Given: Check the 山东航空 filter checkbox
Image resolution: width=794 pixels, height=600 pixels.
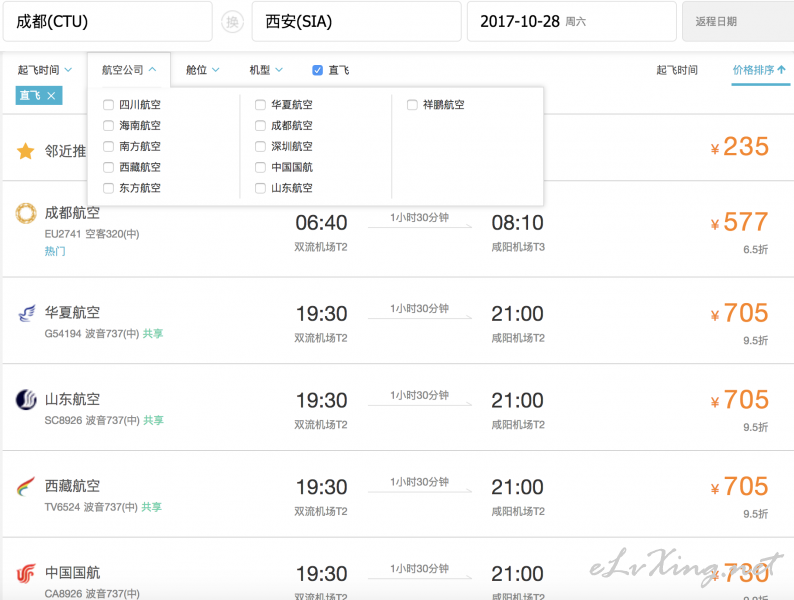Looking at the screenshot, I should pos(260,188).
